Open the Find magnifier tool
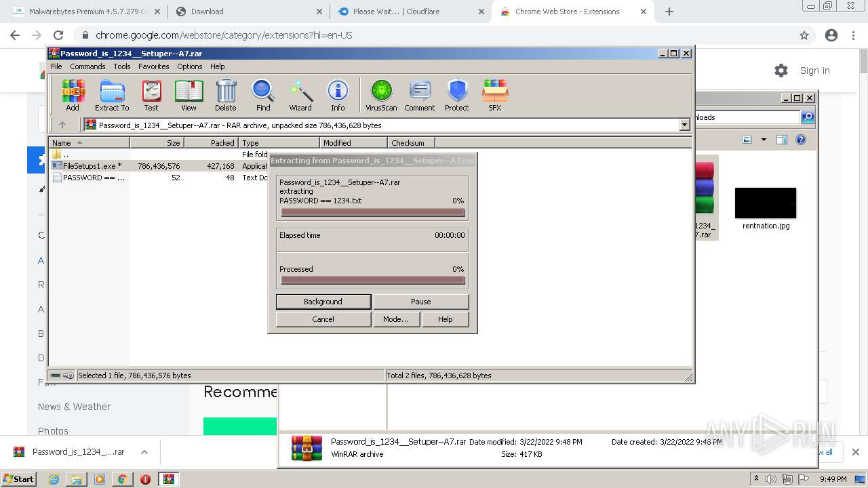Screen dimensions: 868x488 (x=263, y=95)
